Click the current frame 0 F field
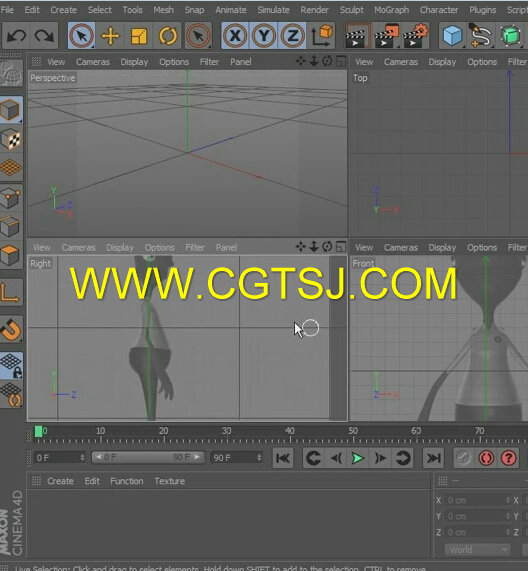This screenshot has height=571, width=528. 60,457
